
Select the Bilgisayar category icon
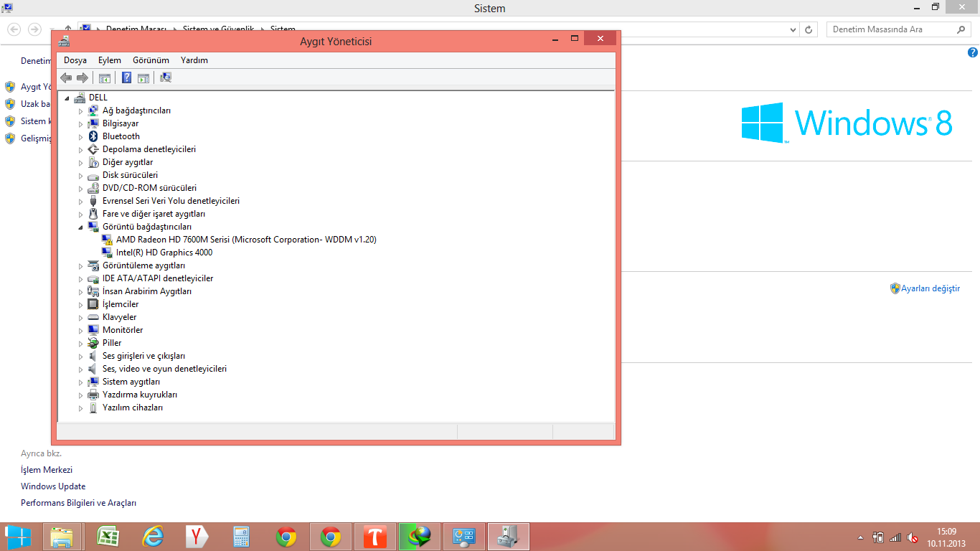pyautogui.click(x=93, y=123)
